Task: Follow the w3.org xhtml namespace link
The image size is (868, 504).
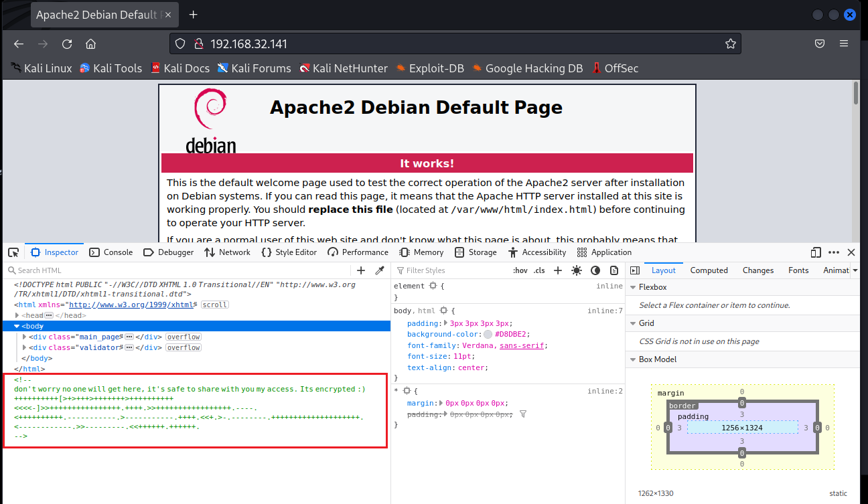Action: tap(131, 305)
